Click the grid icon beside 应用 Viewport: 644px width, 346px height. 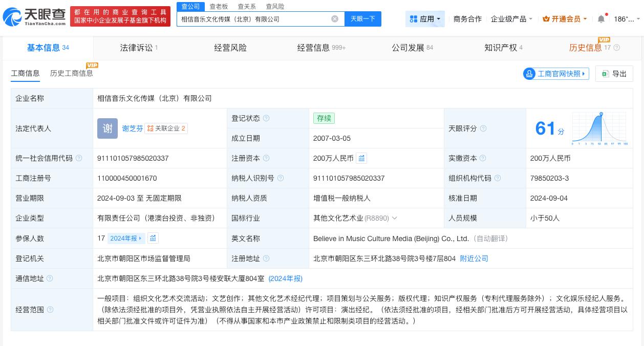pyautogui.click(x=414, y=19)
